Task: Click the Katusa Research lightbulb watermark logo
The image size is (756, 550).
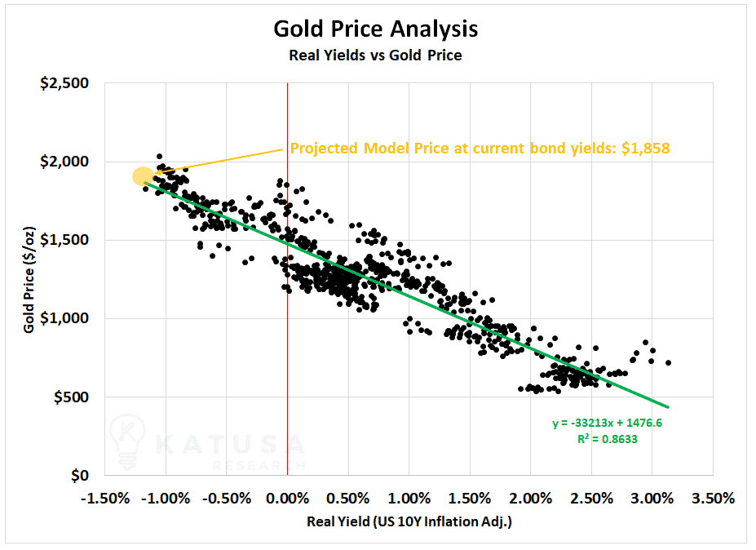Action: (x=127, y=441)
